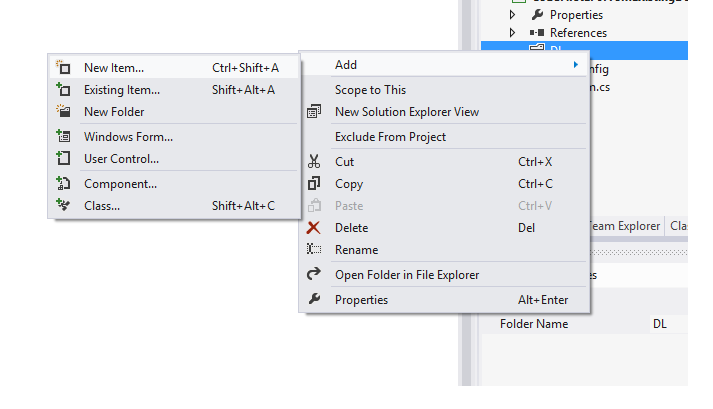Choose Scope to This
This screenshot has width=713, height=409.
pyautogui.click(x=370, y=90)
